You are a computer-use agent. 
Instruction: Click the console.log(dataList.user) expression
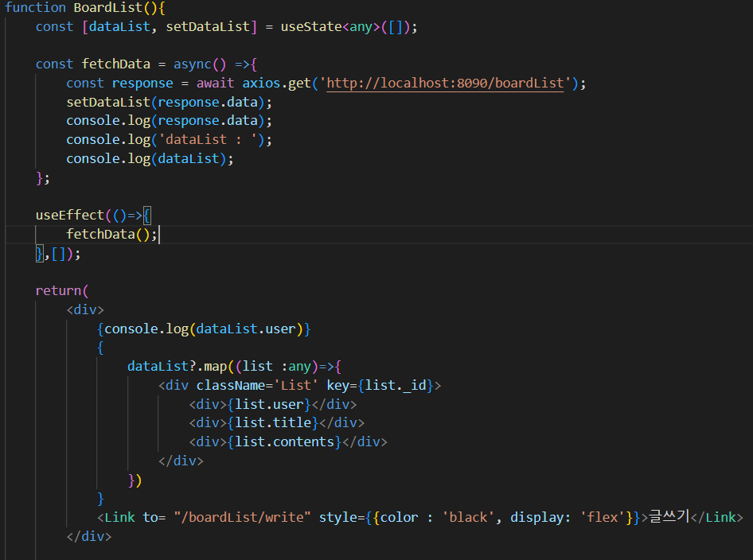204,329
